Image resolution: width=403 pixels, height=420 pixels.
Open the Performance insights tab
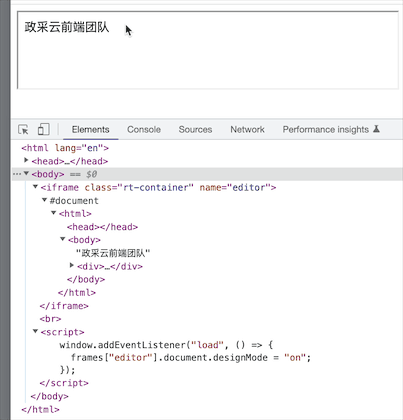click(x=326, y=129)
